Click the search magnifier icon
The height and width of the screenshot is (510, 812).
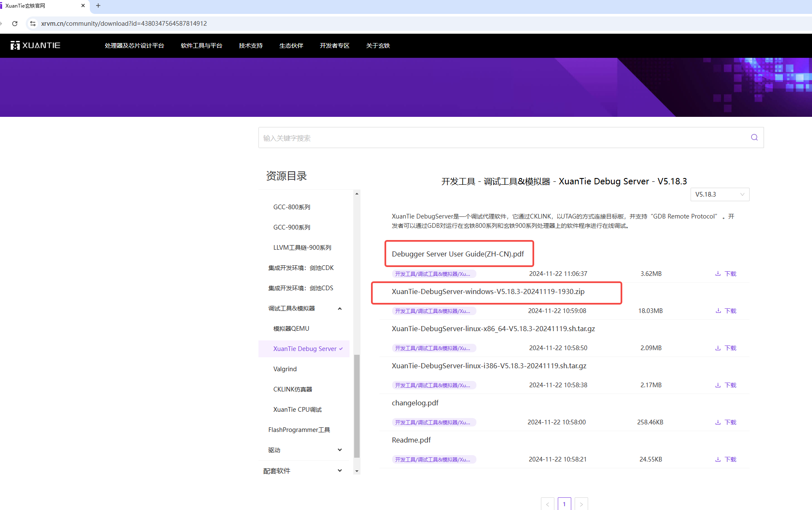(x=754, y=138)
